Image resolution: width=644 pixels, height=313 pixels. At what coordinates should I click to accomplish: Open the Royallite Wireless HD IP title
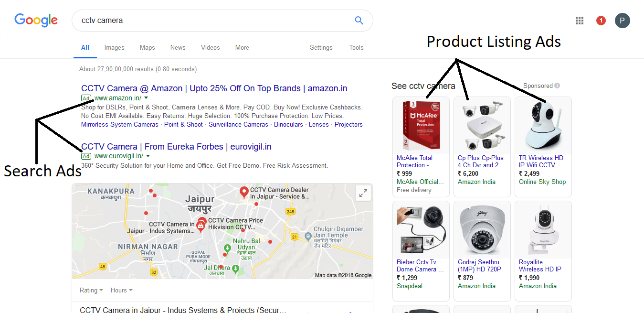[540, 266]
